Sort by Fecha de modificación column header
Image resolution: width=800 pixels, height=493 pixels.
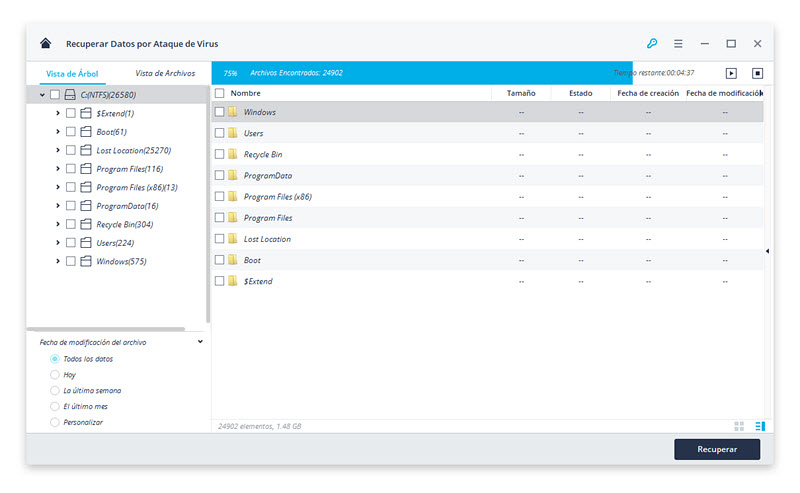pyautogui.click(x=724, y=93)
